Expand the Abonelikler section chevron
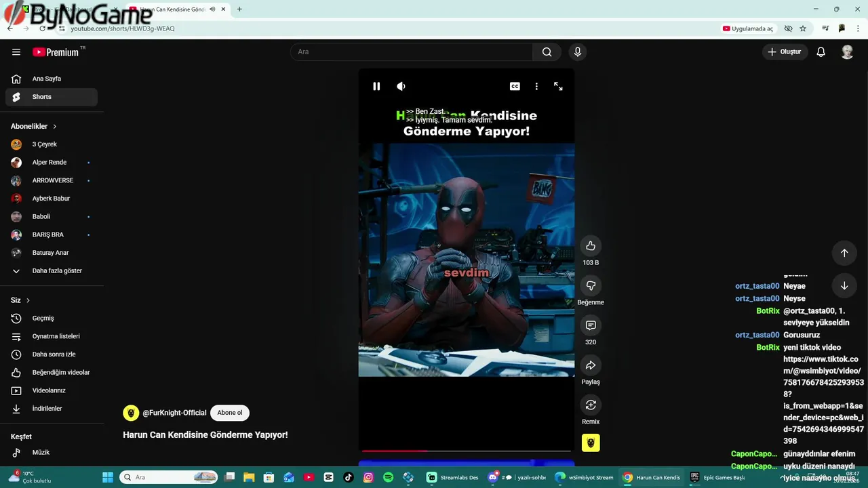This screenshot has width=868, height=488. (x=55, y=127)
